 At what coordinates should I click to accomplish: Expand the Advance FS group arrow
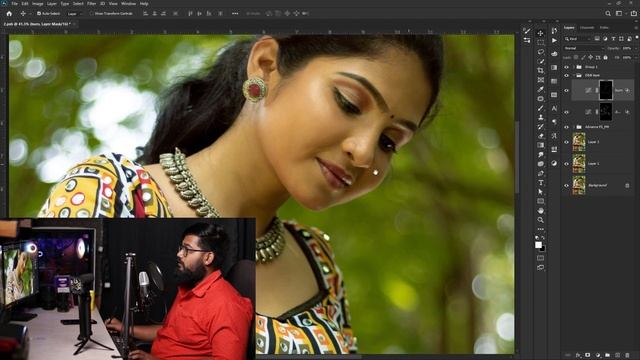point(573,127)
